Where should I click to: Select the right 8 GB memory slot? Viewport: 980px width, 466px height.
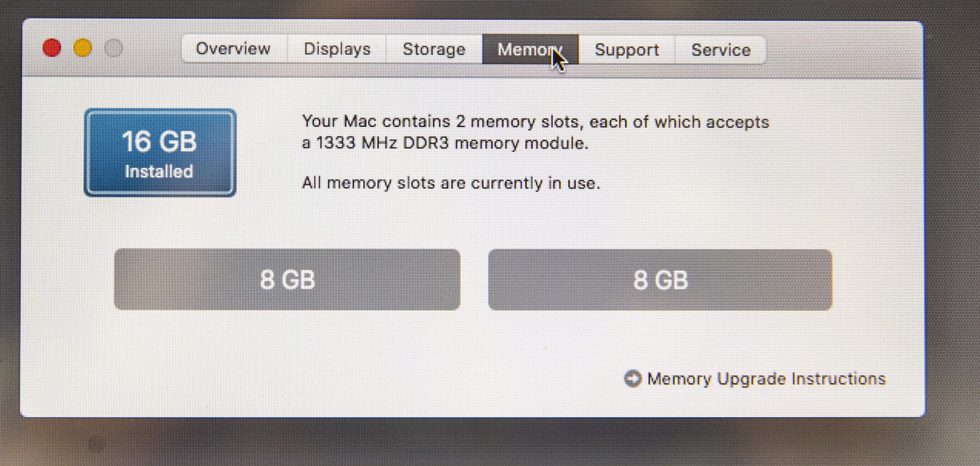[x=660, y=280]
